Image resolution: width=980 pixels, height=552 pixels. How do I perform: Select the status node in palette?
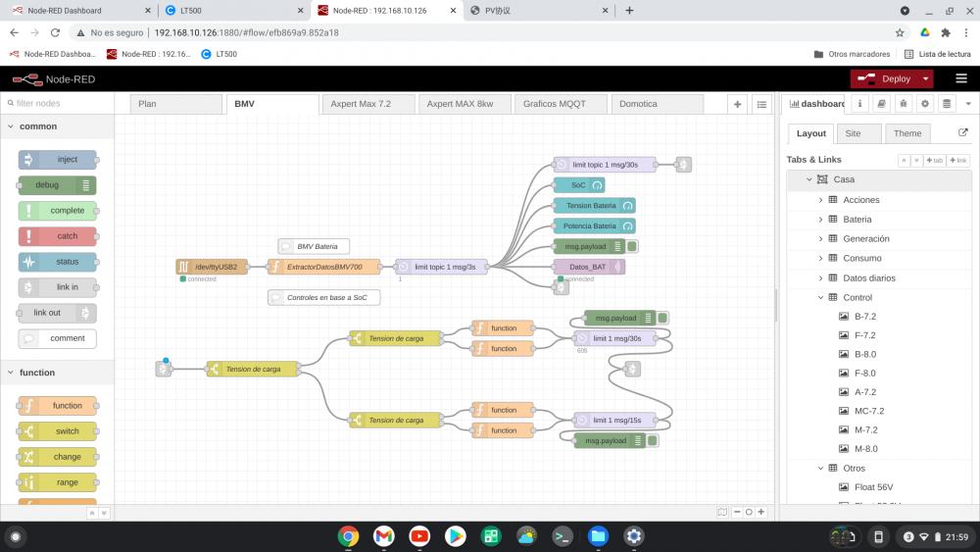(58, 262)
